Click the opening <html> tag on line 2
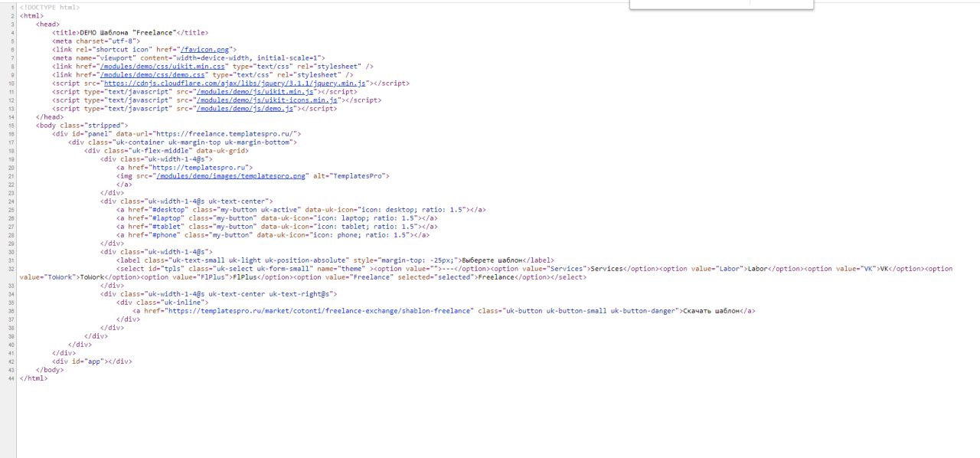The height and width of the screenshot is (458, 980). point(32,15)
